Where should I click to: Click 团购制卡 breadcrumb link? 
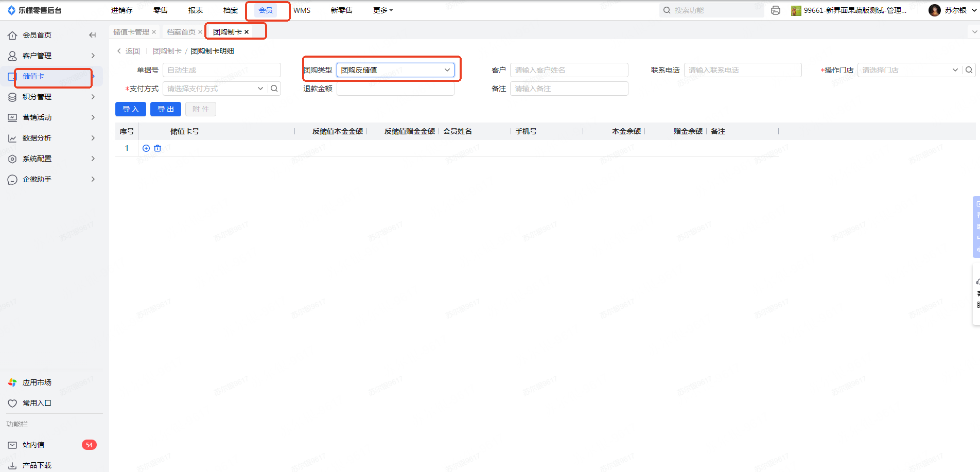pyautogui.click(x=167, y=51)
